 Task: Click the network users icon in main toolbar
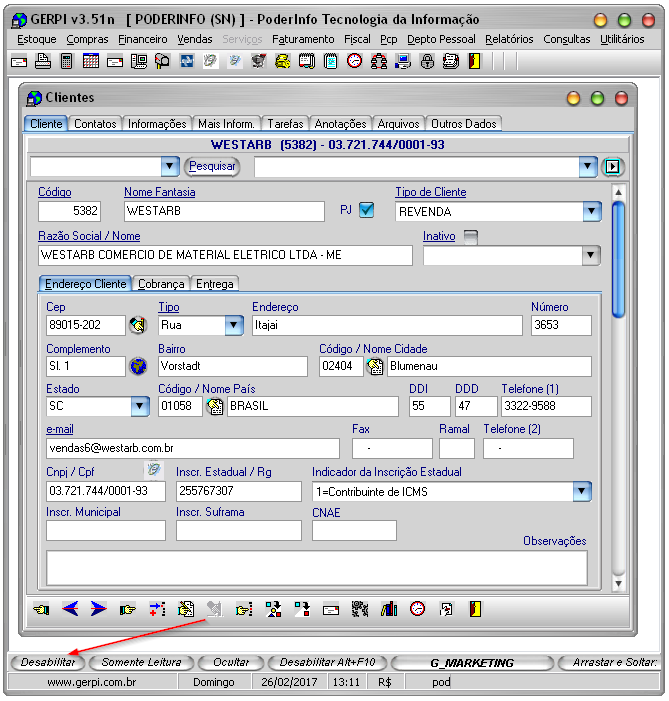pyautogui.click(x=379, y=61)
